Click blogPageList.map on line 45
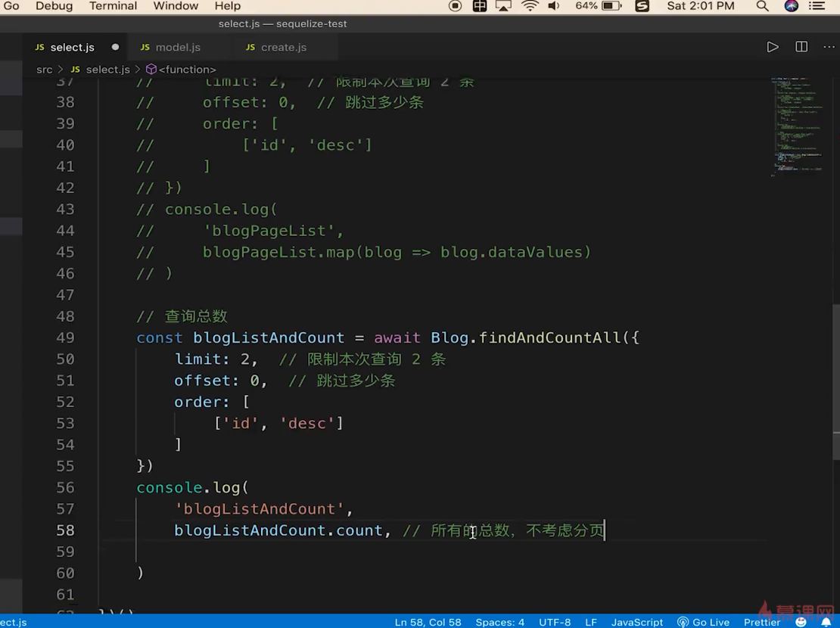 [x=278, y=252]
